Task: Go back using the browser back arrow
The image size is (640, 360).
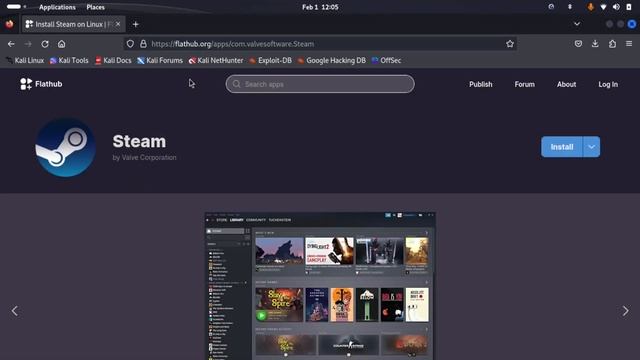Action: (x=11, y=44)
